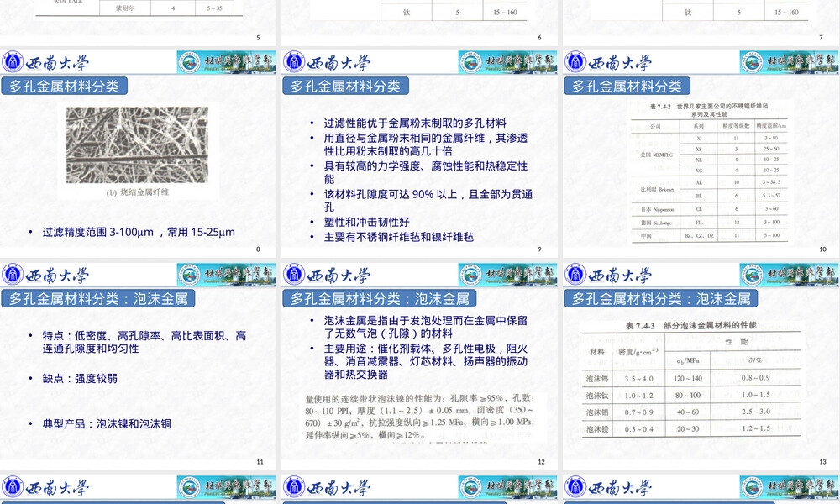Viewport: 840px width, 504px height.
Task: Click the bullet starting "主要用途：催化剂载体"
Action: 426,361
